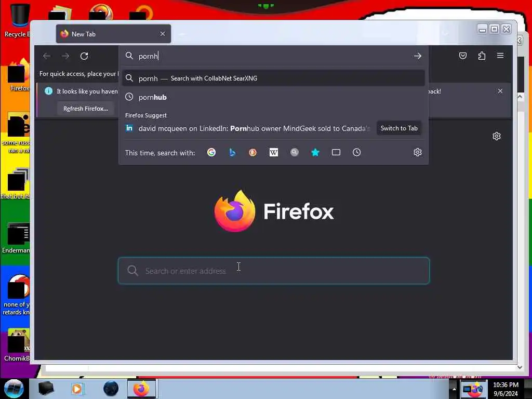This screenshot has height=399, width=532.
Task: Search in Bookmarks with the star icon
Action: 315,152
